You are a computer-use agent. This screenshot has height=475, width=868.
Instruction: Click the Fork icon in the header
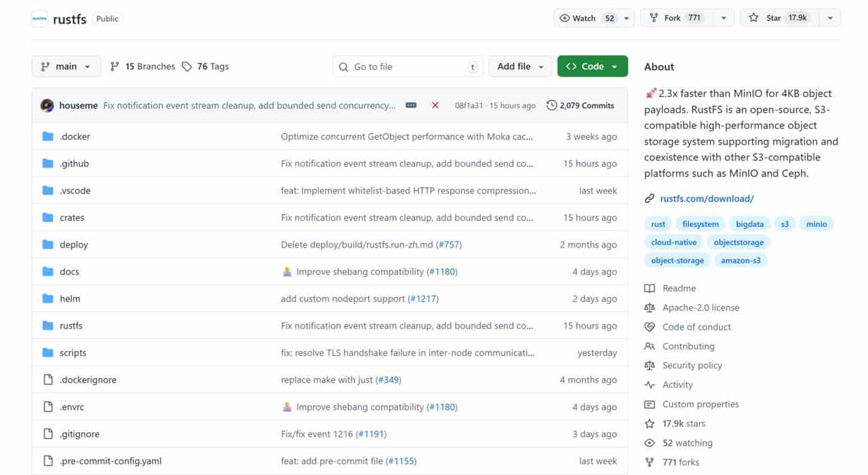click(653, 18)
